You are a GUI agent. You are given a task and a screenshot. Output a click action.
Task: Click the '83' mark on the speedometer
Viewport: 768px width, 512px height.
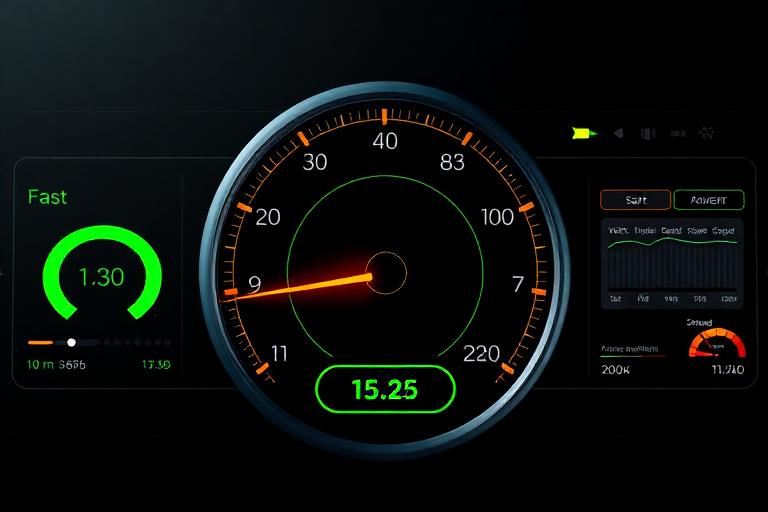[x=452, y=162]
